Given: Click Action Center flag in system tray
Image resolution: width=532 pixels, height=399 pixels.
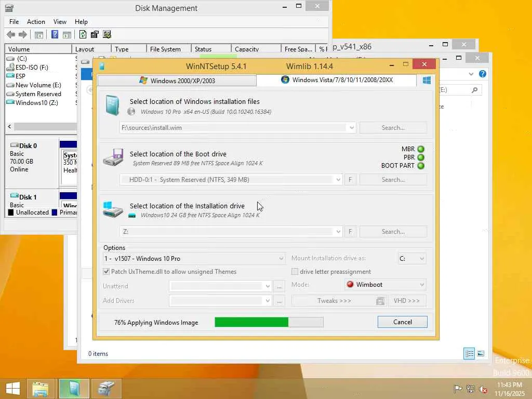Looking at the screenshot, I should [x=458, y=389].
